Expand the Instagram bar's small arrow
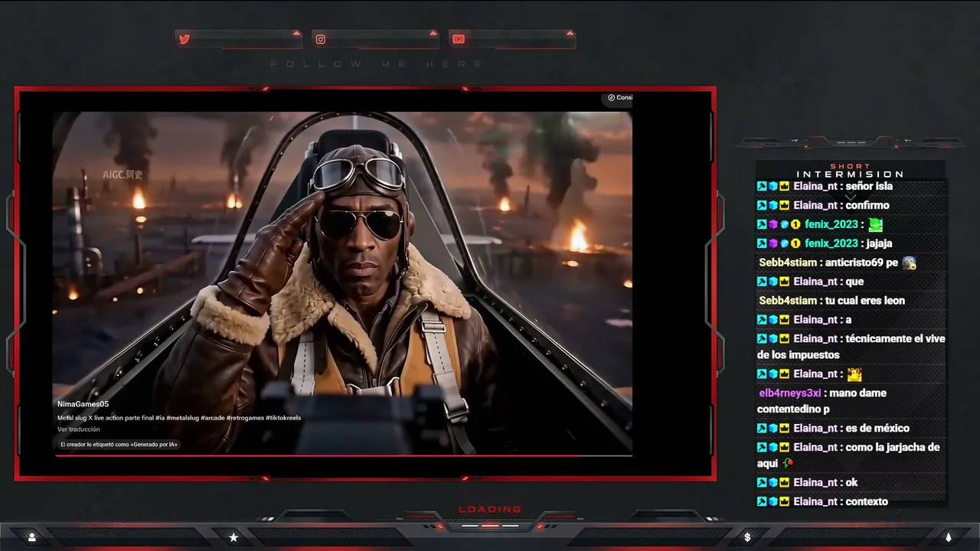This screenshot has height=551, width=980. pyautogui.click(x=433, y=33)
